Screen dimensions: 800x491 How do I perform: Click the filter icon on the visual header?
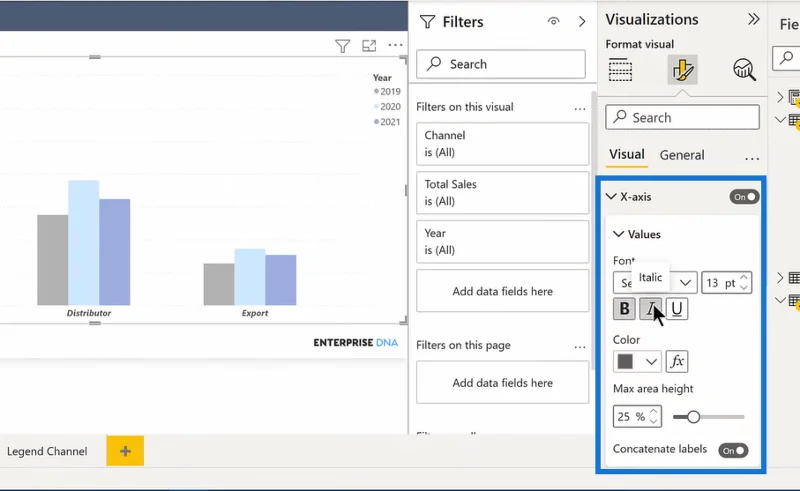(x=342, y=46)
